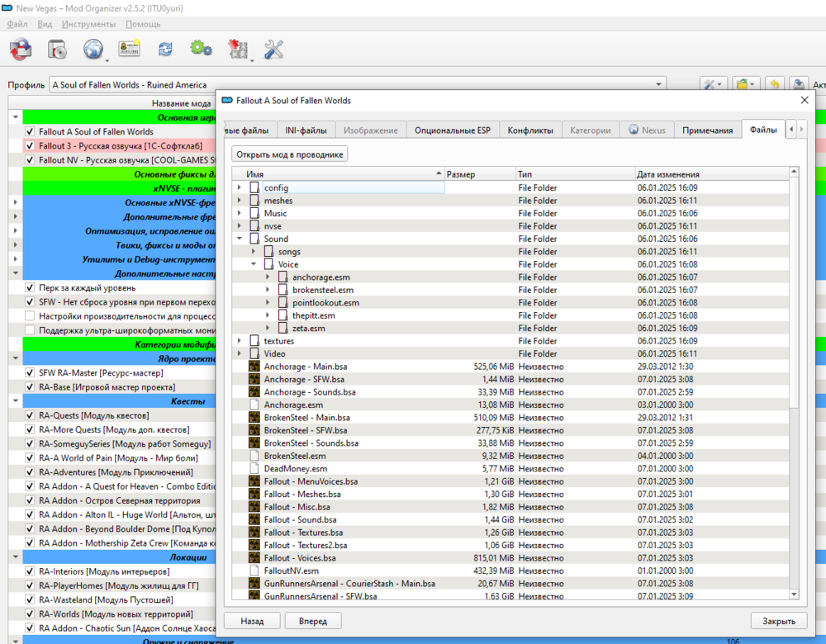Collapse the Квесты separator in mod list
This screenshot has height=644, width=826.
click(x=15, y=400)
